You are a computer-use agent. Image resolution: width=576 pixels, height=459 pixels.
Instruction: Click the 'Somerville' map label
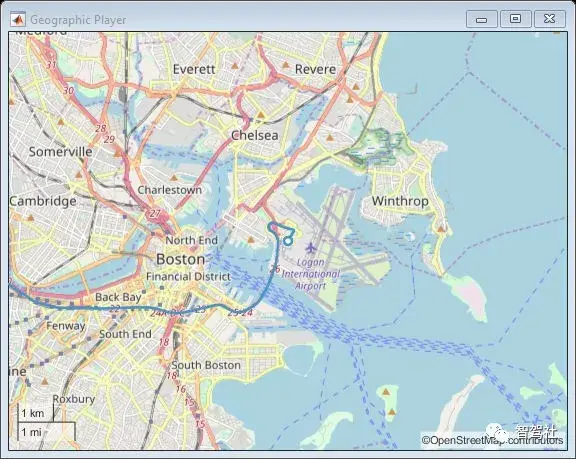pos(61,152)
